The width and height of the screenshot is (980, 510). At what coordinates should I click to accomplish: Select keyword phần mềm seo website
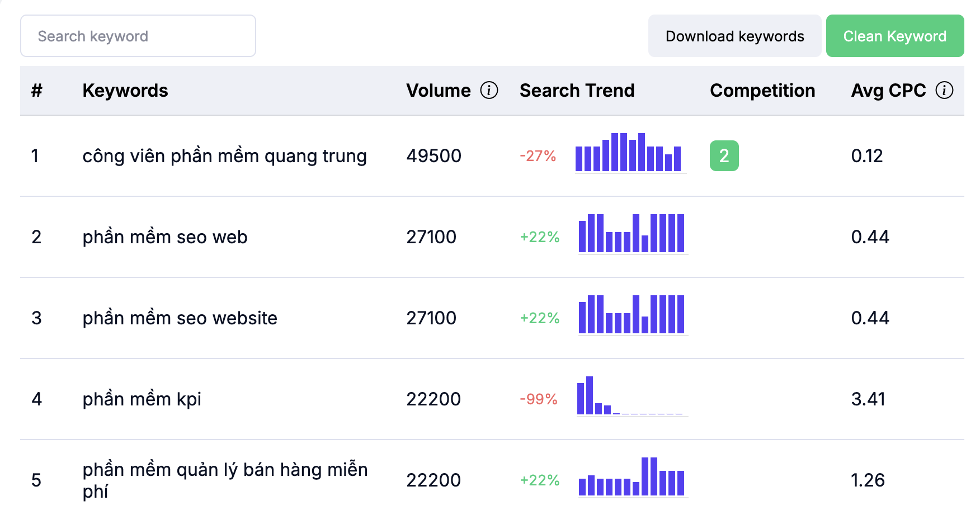point(180,318)
